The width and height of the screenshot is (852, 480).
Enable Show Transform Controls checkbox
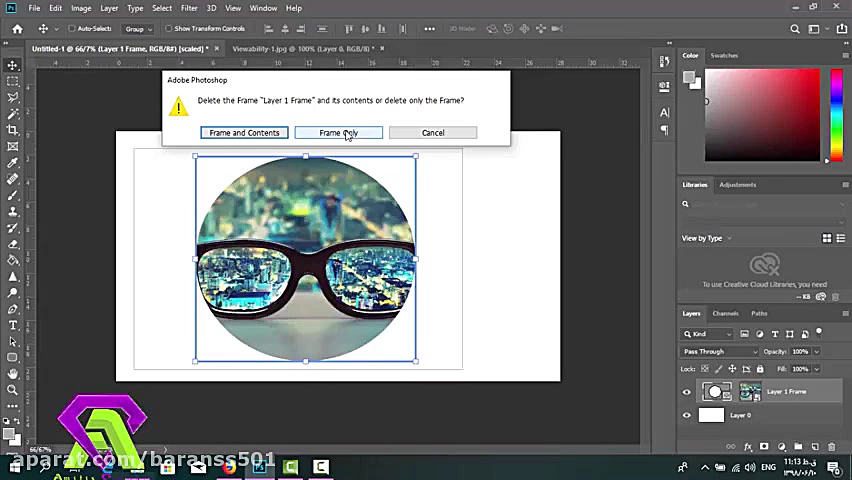[x=169, y=29]
